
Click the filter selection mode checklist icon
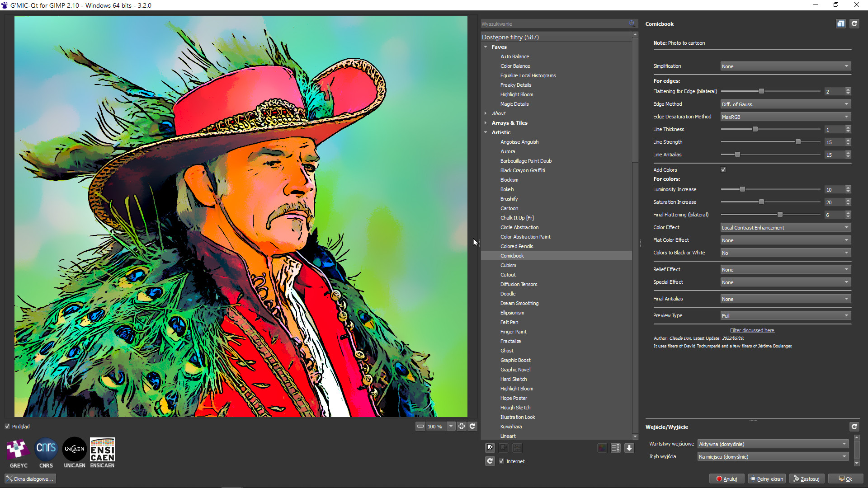click(615, 448)
